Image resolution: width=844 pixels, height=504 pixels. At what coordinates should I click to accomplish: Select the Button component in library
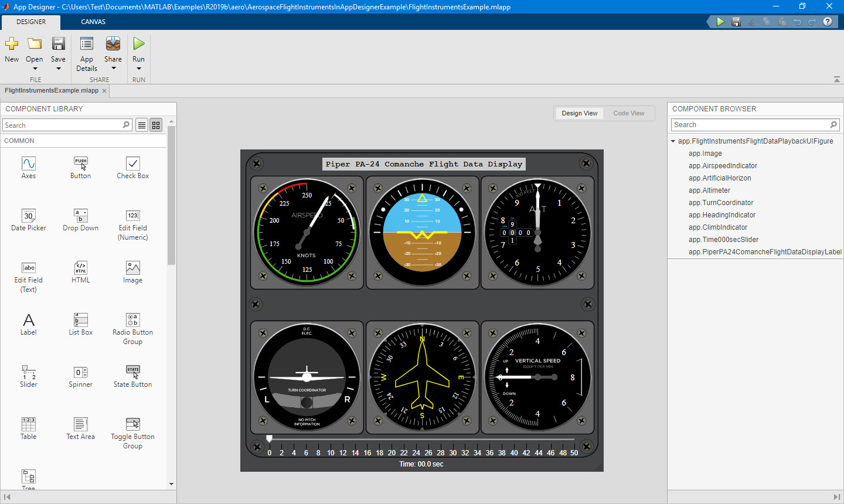[x=81, y=168]
